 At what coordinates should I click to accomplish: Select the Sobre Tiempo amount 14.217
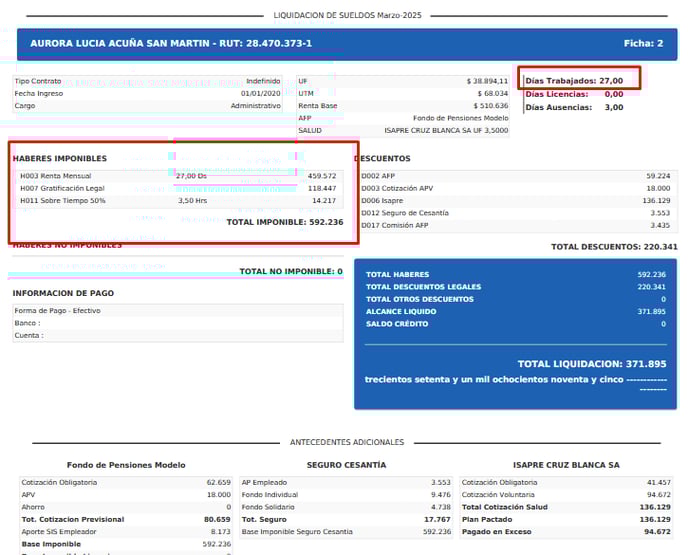pyautogui.click(x=324, y=201)
